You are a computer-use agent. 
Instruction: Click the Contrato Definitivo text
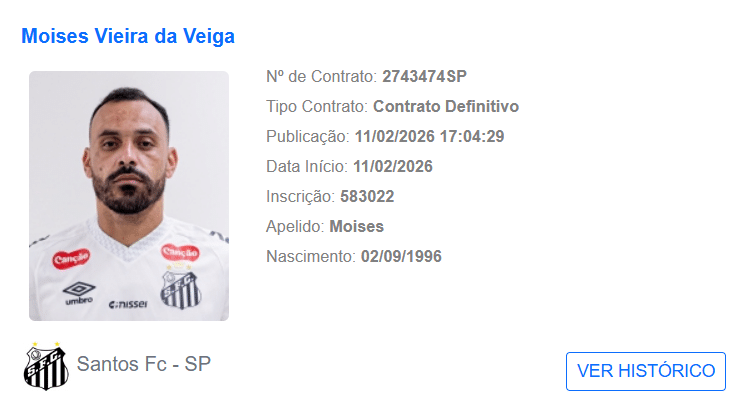pos(446,106)
